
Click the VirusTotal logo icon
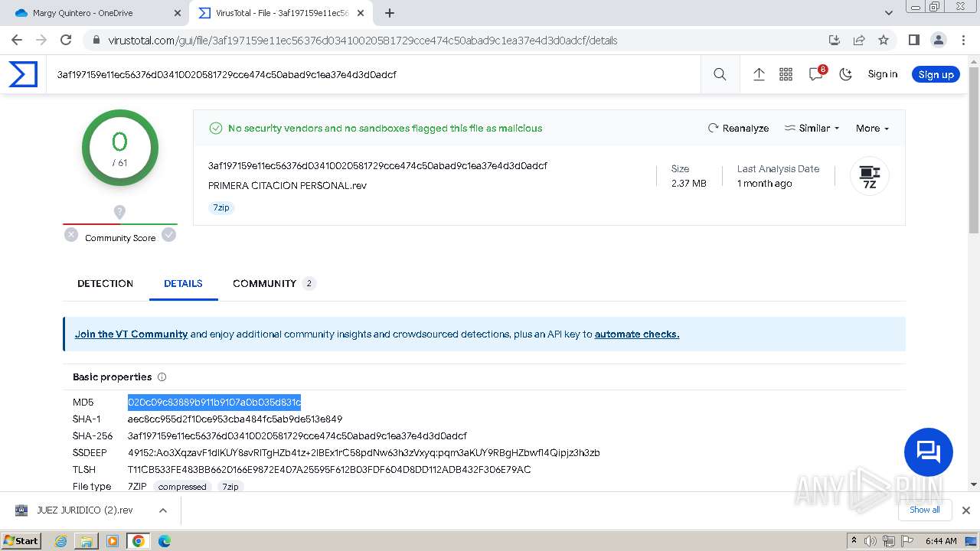23,74
